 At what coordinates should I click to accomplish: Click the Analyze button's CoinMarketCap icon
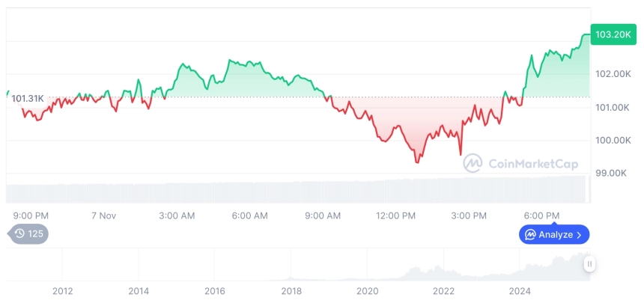[x=530, y=235]
